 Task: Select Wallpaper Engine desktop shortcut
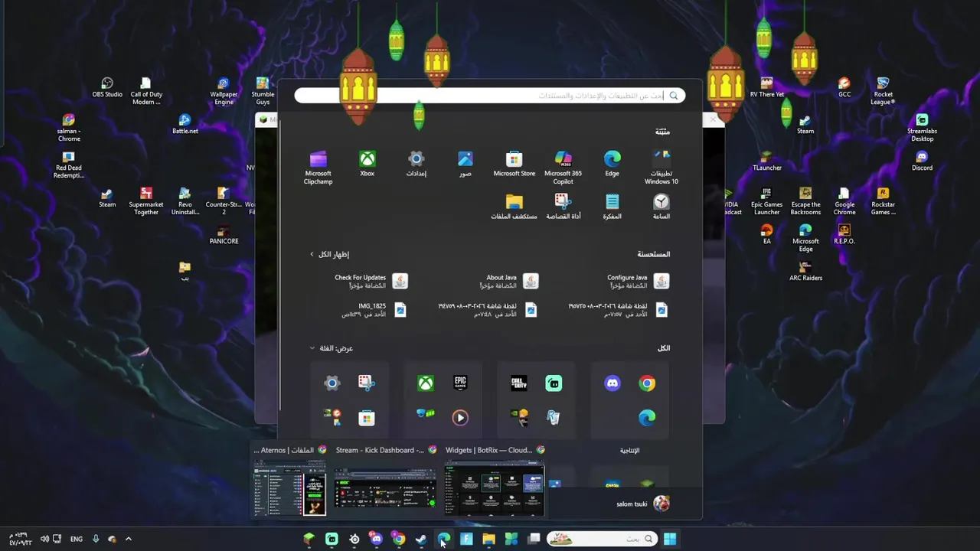(x=224, y=91)
